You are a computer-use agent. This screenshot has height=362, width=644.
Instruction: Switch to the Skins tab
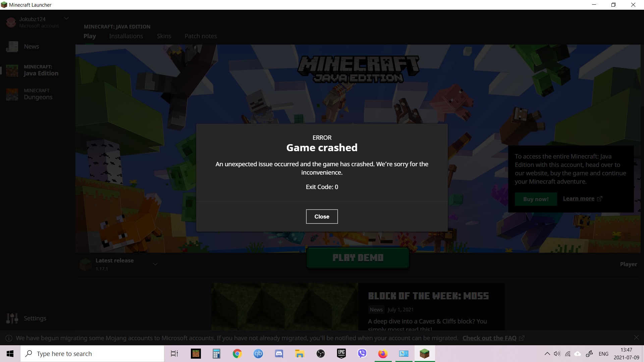pyautogui.click(x=164, y=36)
